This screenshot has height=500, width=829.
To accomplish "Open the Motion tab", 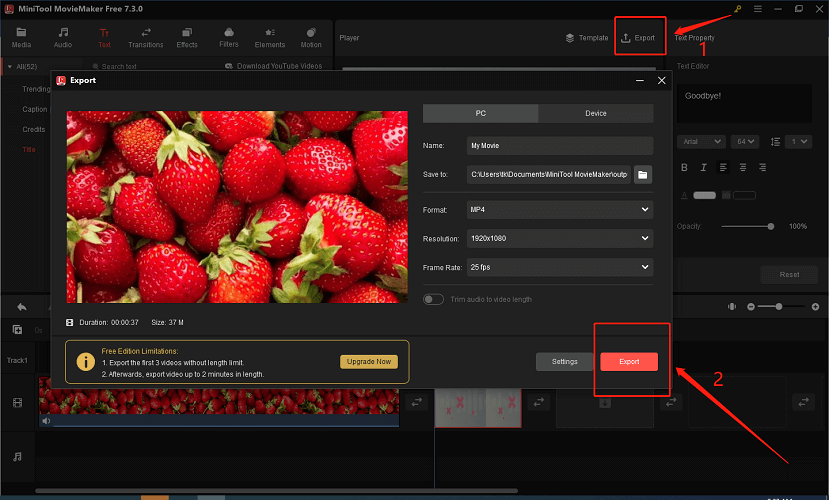I will point(311,38).
